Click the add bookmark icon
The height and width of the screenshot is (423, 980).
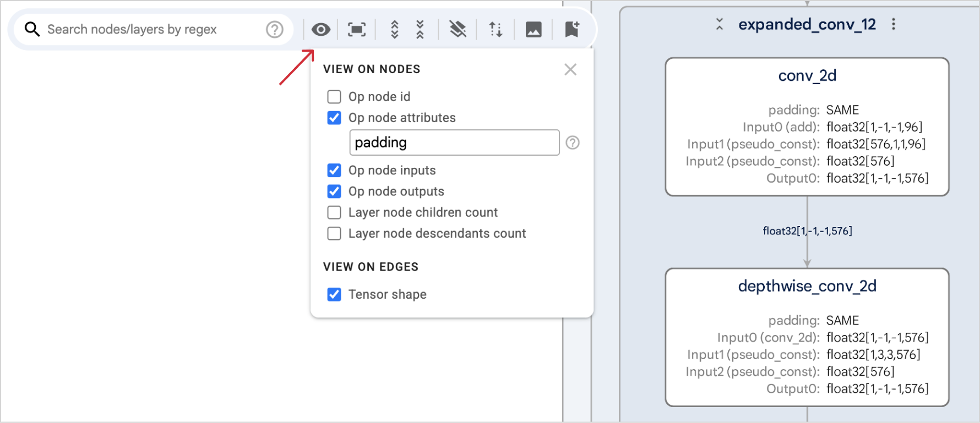coord(572,29)
